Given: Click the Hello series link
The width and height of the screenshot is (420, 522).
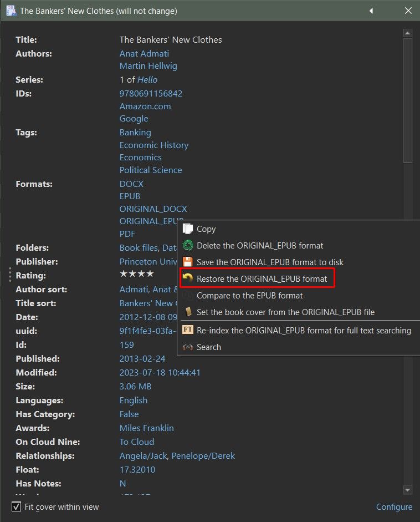Looking at the screenshot, I should pos(147,79).
